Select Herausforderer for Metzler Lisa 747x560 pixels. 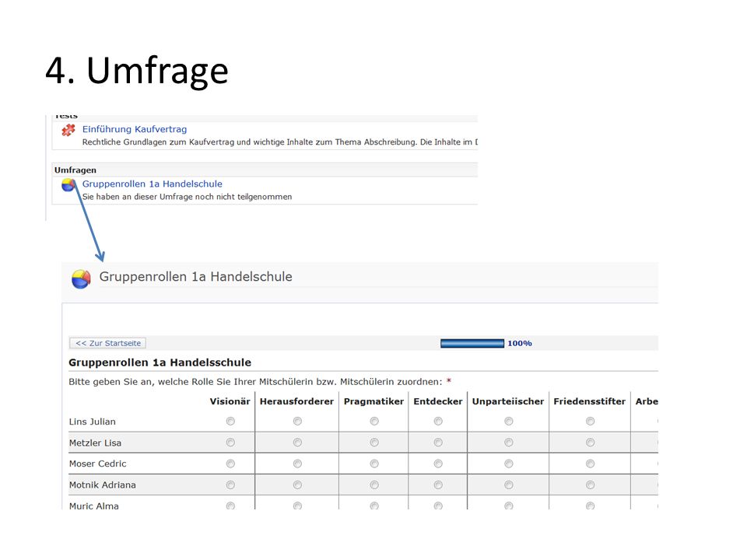click(x=298, y=443)
